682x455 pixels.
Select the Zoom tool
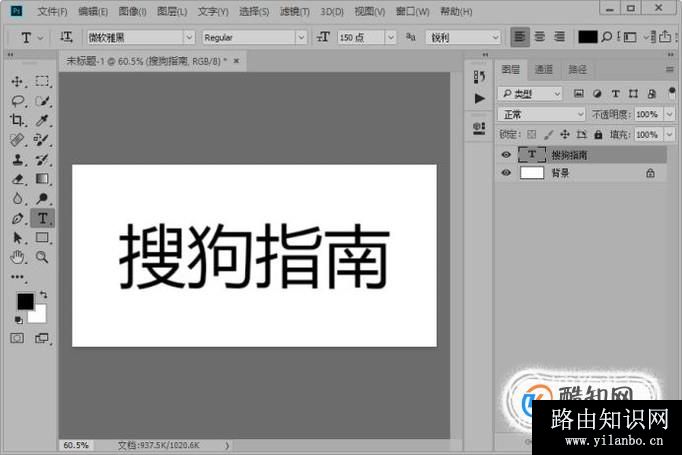[42, 257]
